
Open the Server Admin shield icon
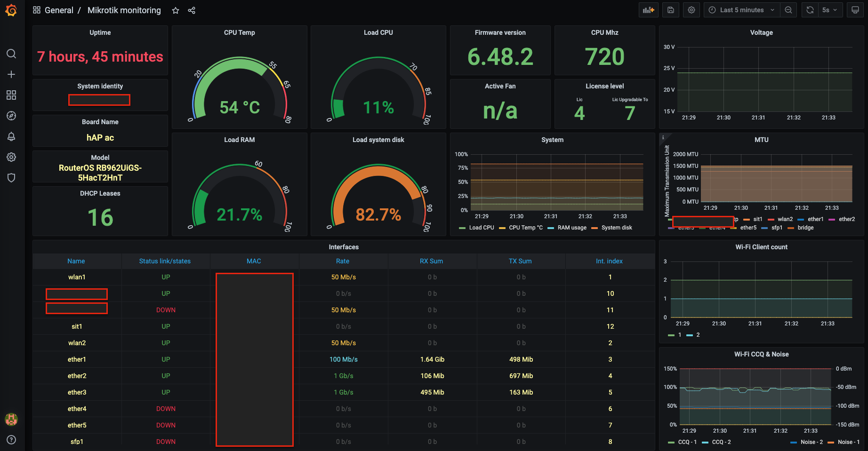tap(11, 178)
